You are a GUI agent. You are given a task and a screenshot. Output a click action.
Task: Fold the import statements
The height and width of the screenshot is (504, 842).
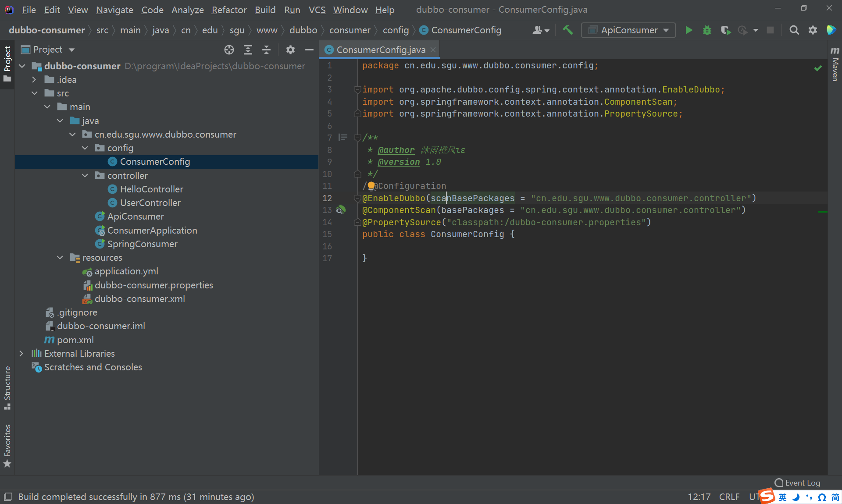tap(357, 90)
